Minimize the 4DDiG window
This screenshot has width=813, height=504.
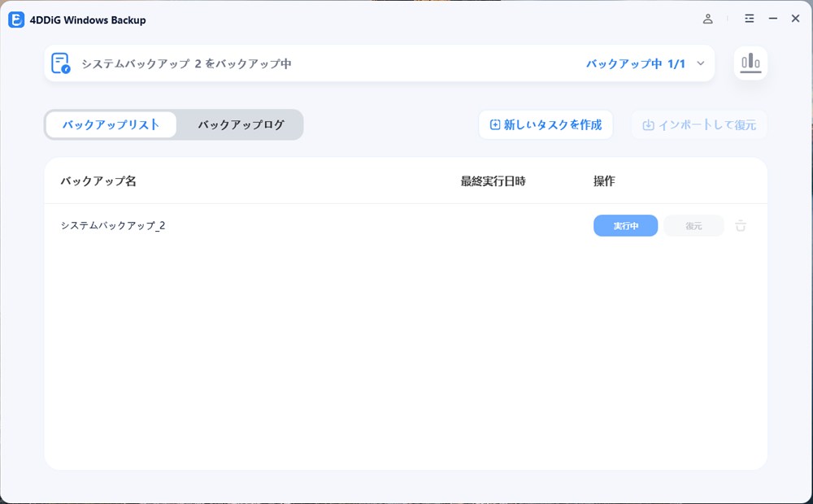(x=772, y=19)
